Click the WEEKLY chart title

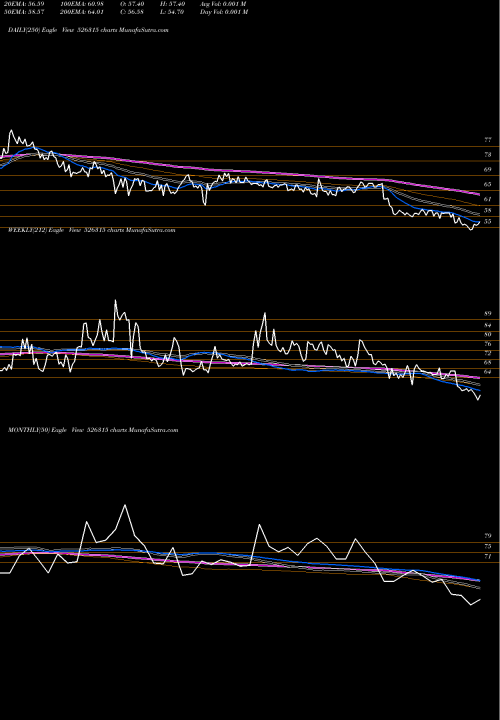(x=91, y=230)
